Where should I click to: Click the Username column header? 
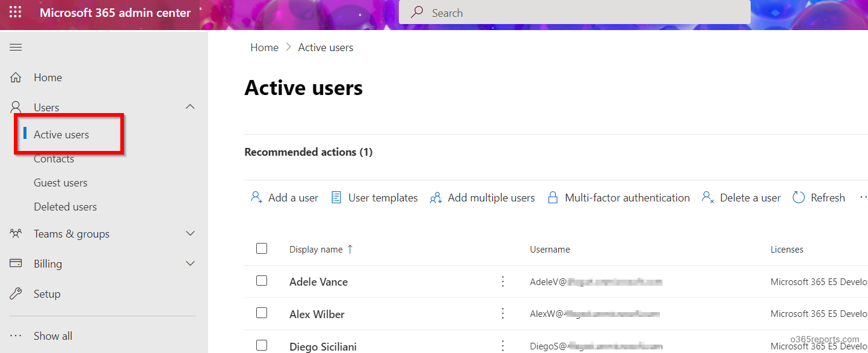click(550, 249)
